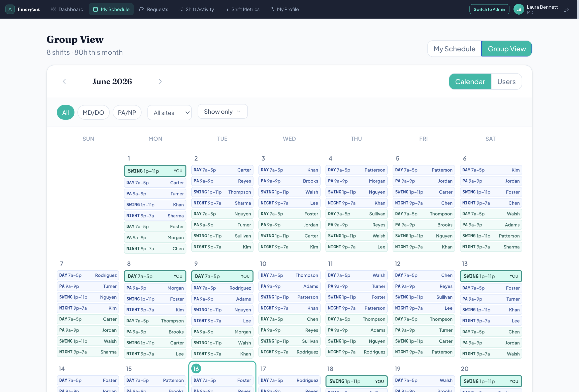The width and height of the screenshot is (579, 392).
Task: Click June 9 DAY shift for Rodriguez
Action: 222,288
